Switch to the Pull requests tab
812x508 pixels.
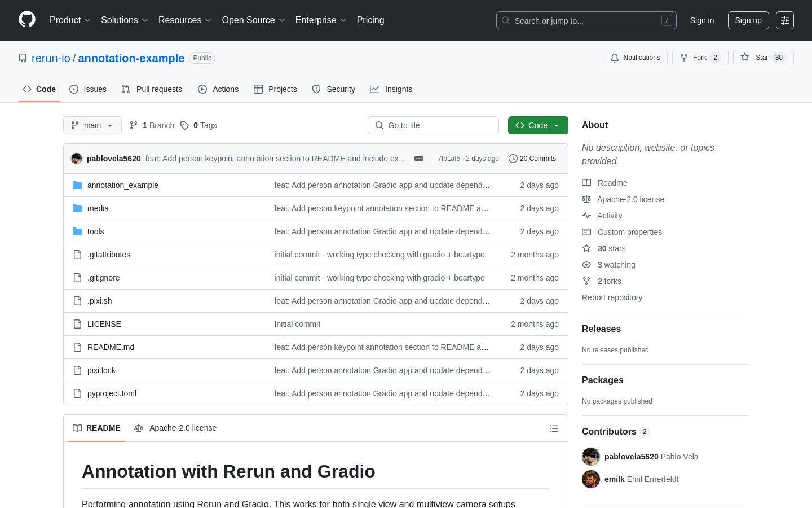coord(152,89)
